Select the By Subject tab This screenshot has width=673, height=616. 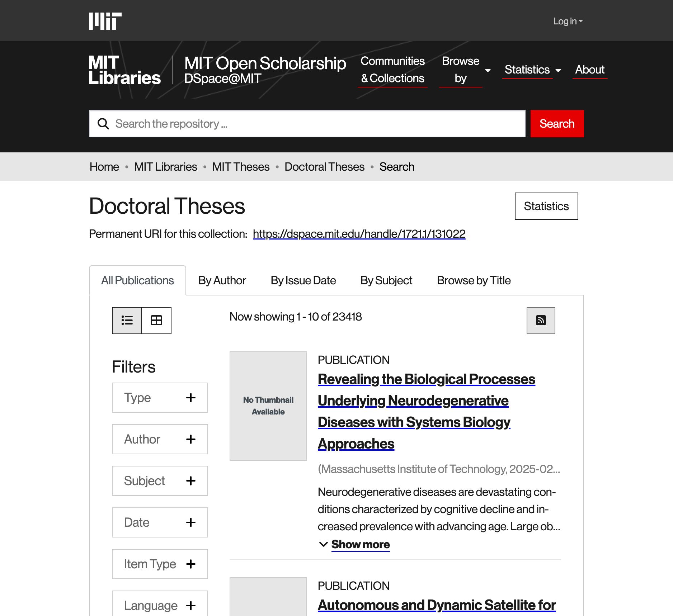point(386,280)
